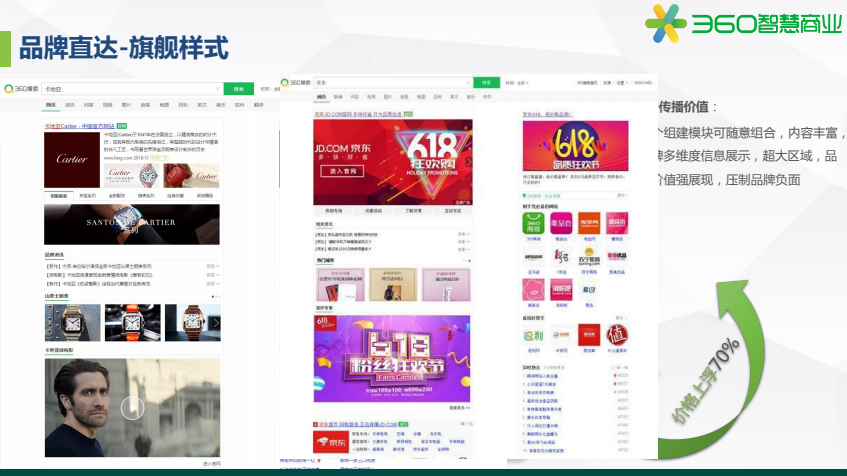Open the green 360商城 shopping icon
The image size is (847, 476).
point(533,223)
